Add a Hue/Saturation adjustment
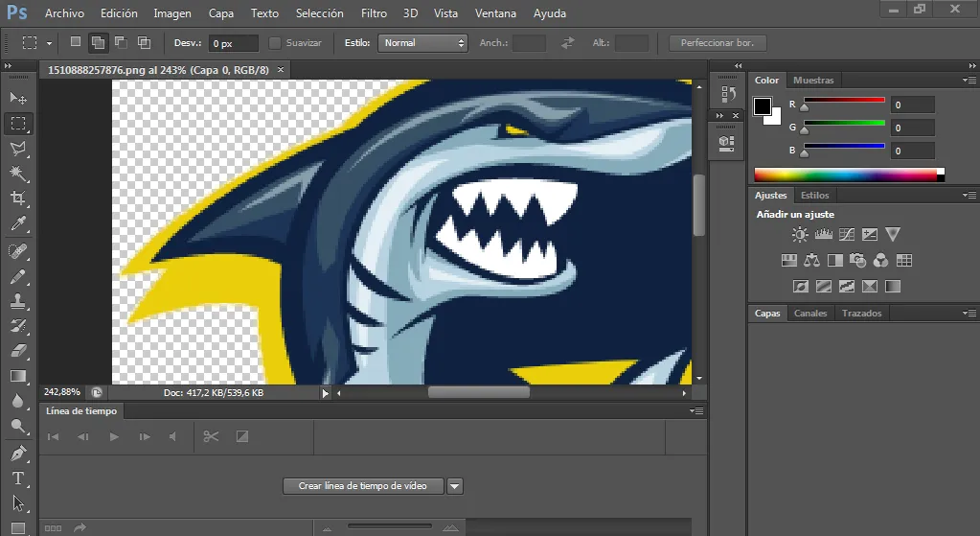The image size is (980, 536). [x=788, y=260]
